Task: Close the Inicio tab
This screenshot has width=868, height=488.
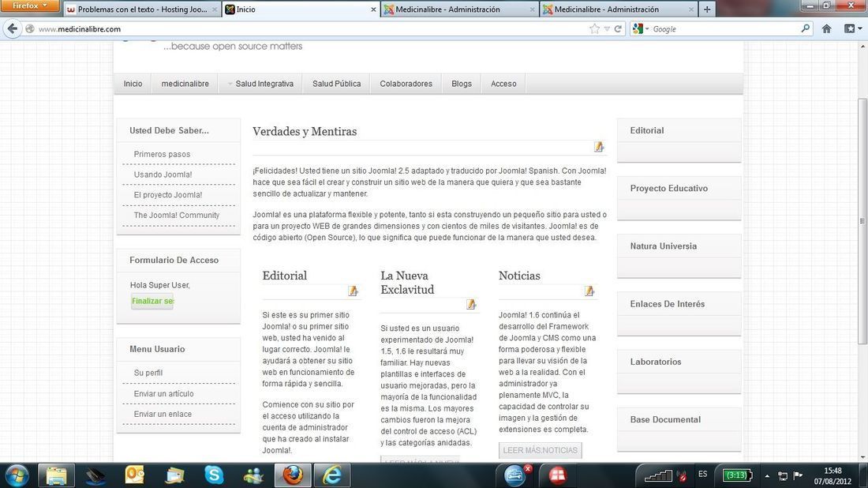Action: pyautogui.click(x=373, y=9)
